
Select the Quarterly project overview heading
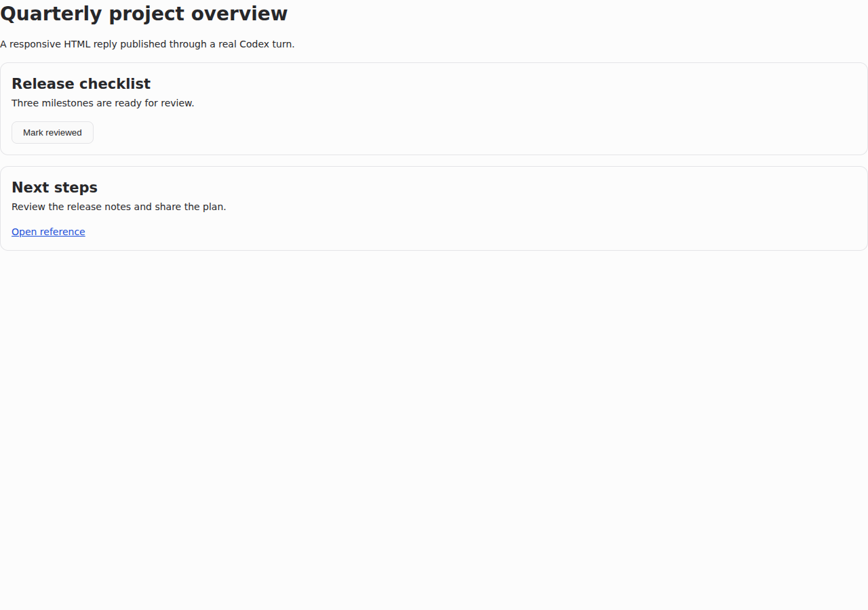point(144,14)
